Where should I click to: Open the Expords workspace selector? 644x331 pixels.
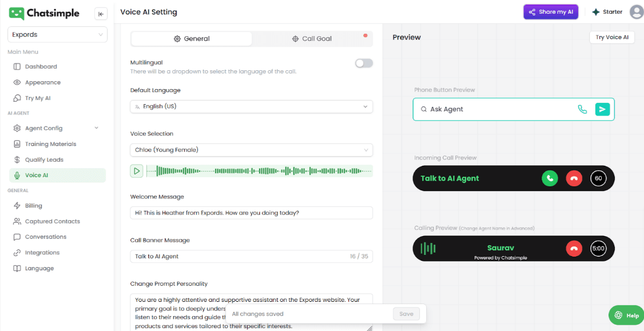[x=57, y=35]
